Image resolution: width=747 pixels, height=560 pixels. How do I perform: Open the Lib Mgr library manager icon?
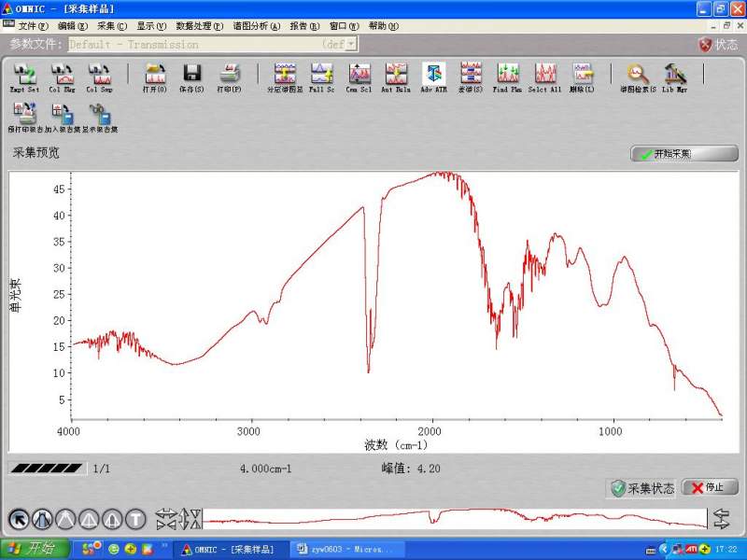pyautogui.click(x=674, y=77)
